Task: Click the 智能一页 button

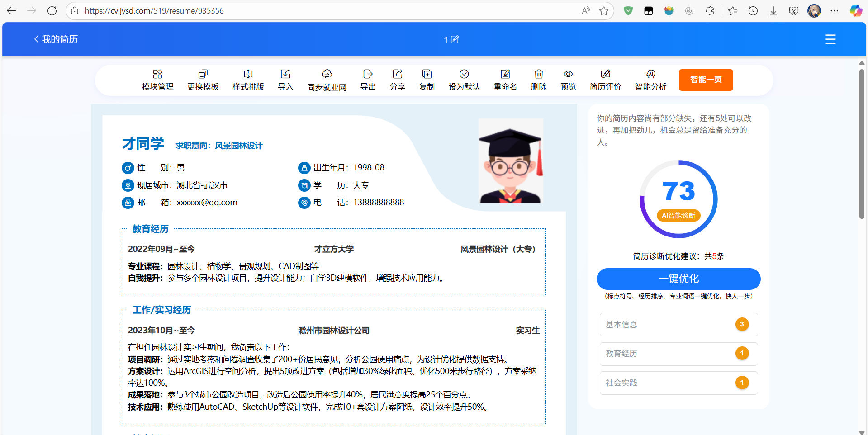Action: coord(705,80)
